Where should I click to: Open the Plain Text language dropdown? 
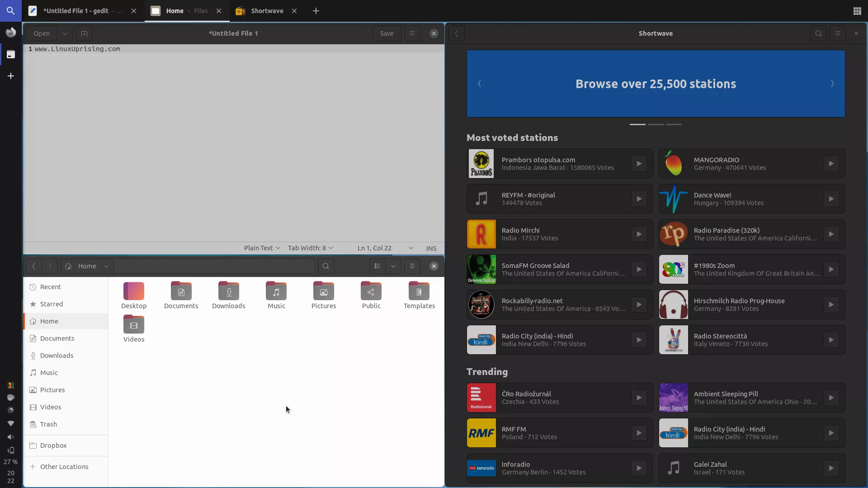tap(262, 248)
